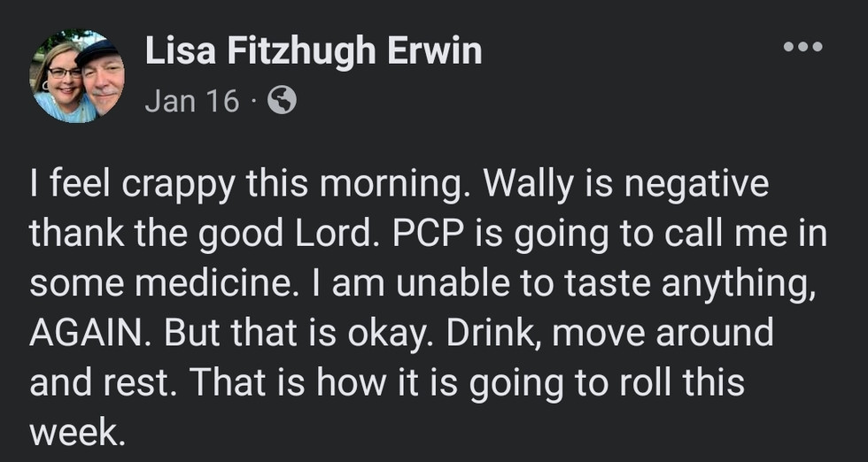The image size is (868, 462).
Task: Click the word 'negative' in the post
Action: (x=700, y=187)
